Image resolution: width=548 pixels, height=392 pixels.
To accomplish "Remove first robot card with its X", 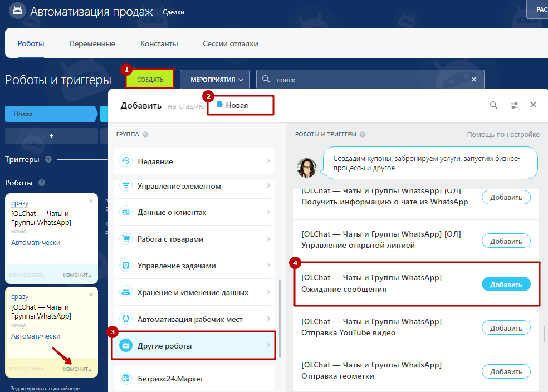I will pos(91,201).
